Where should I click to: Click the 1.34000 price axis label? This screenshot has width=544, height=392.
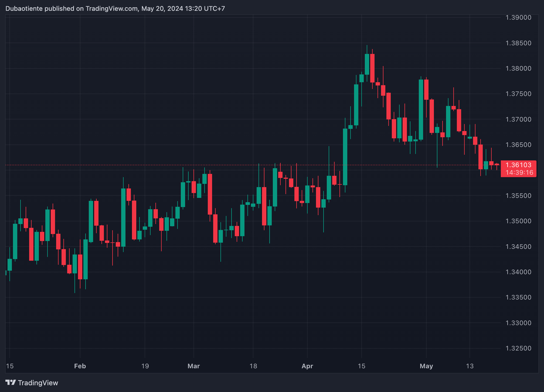pos(518,272)
